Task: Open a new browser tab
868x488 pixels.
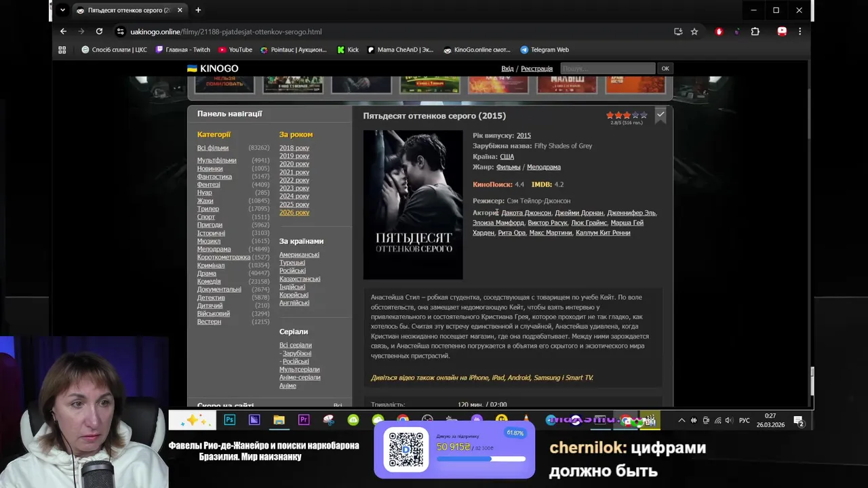Action: (198, 10)
